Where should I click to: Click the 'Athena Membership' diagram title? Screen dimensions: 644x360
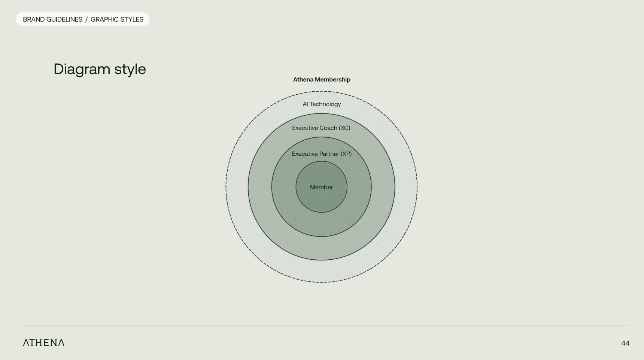(x=322, y=79)
